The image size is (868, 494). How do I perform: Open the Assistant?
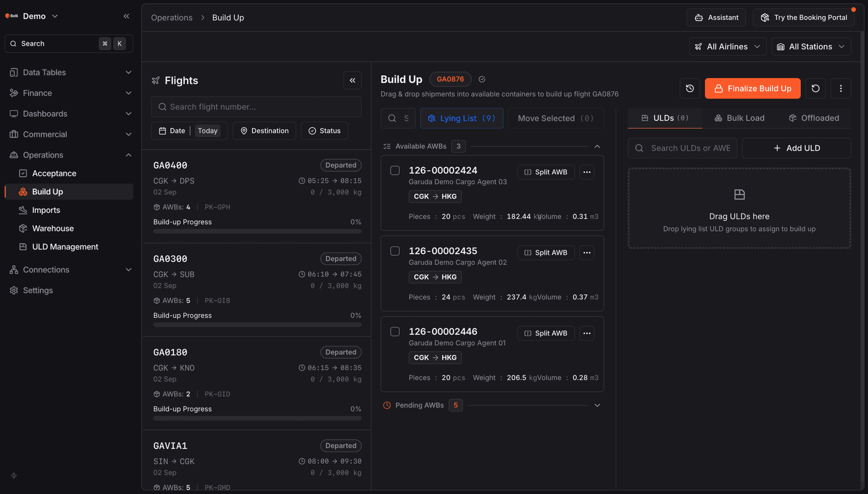coord(716,18)
